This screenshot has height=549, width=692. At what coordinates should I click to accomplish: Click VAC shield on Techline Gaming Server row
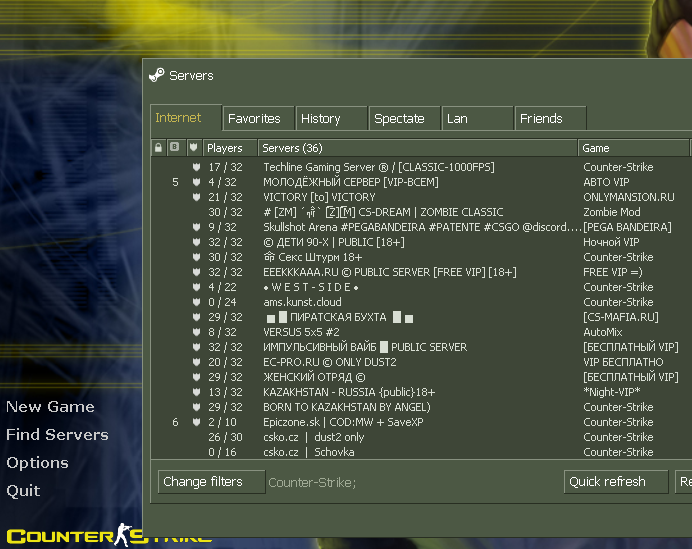[196, 167]
